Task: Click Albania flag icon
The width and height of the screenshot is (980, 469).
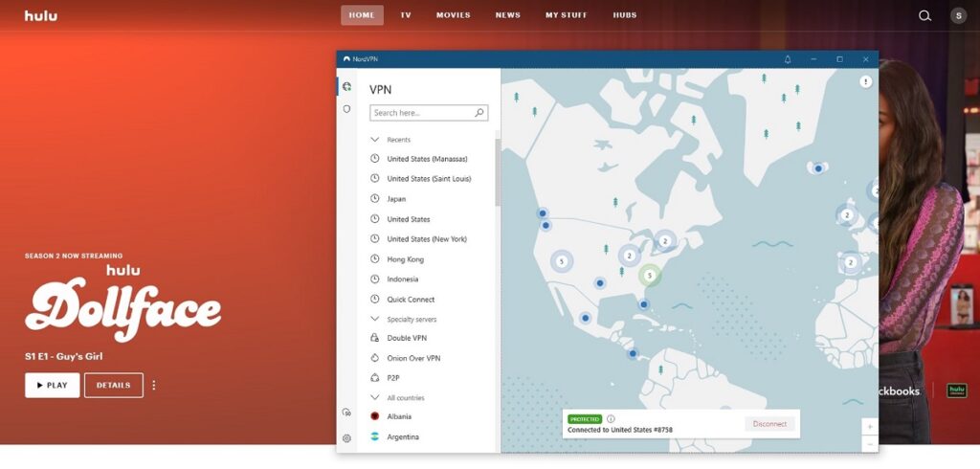Action: pyautogui.click(x=374, y=415)
